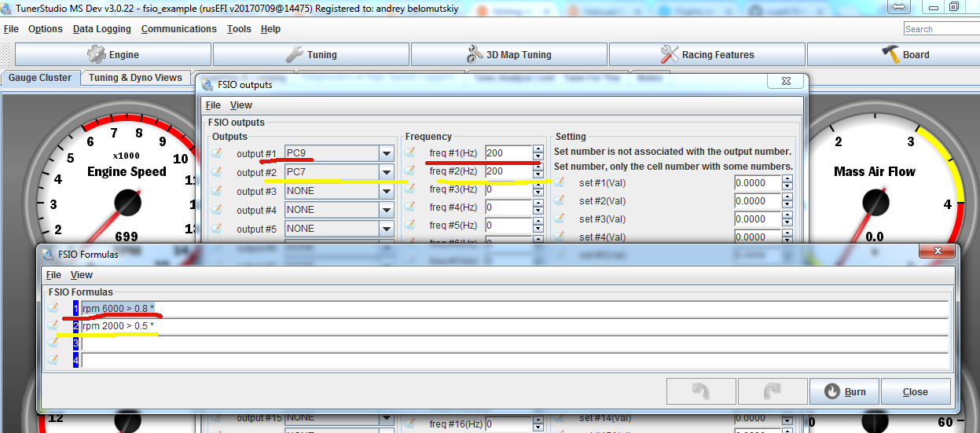Open 3D Map Tuning toolbar button
The height and width of the screenshot is (433, 980).
click(475, 54)
